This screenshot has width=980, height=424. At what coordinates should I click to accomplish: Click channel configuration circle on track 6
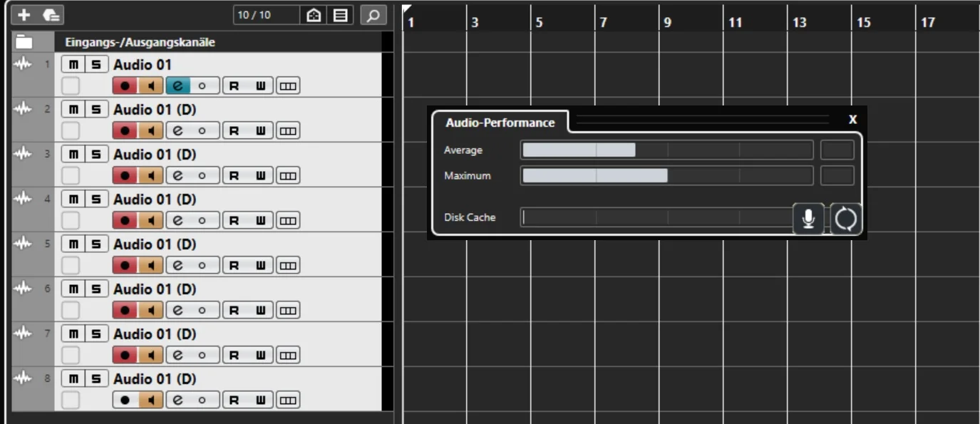(202, 310)
